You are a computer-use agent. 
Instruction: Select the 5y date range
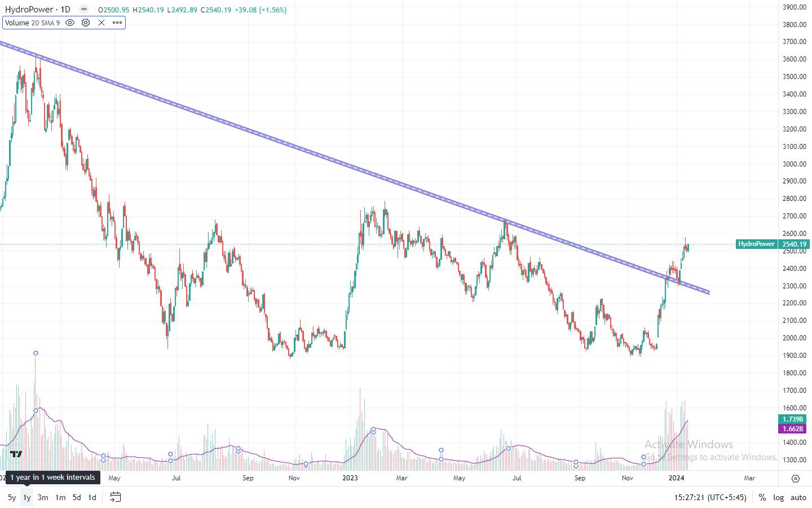tap(12, 497)
